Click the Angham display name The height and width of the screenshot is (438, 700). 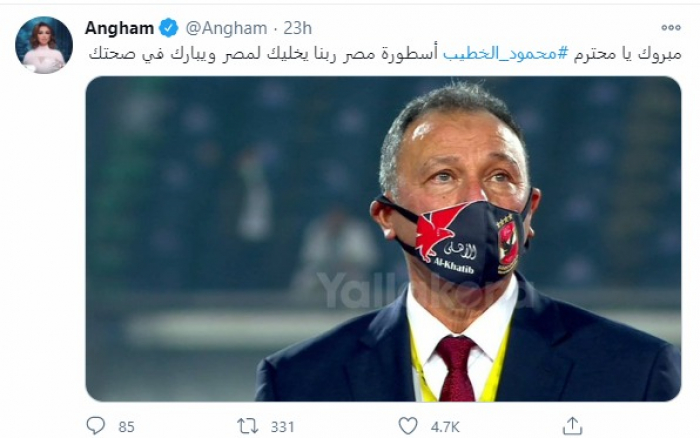coord(119,28)
